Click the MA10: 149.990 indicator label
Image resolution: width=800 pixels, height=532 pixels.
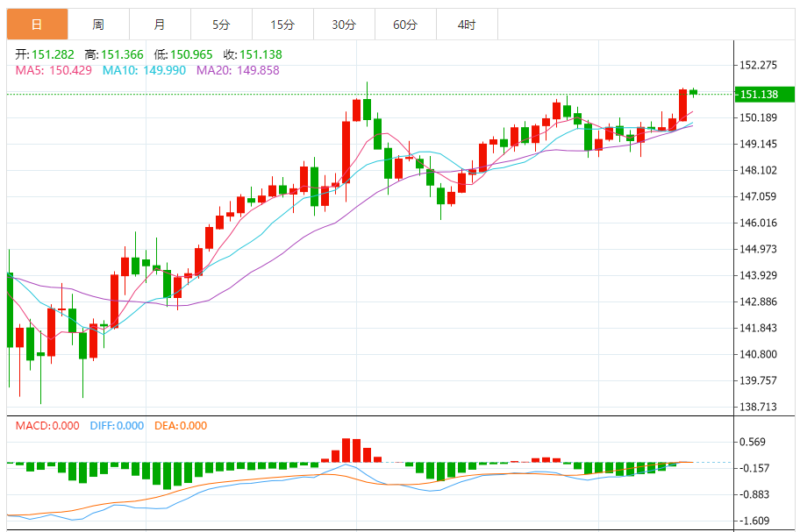[x=144, y=70]
